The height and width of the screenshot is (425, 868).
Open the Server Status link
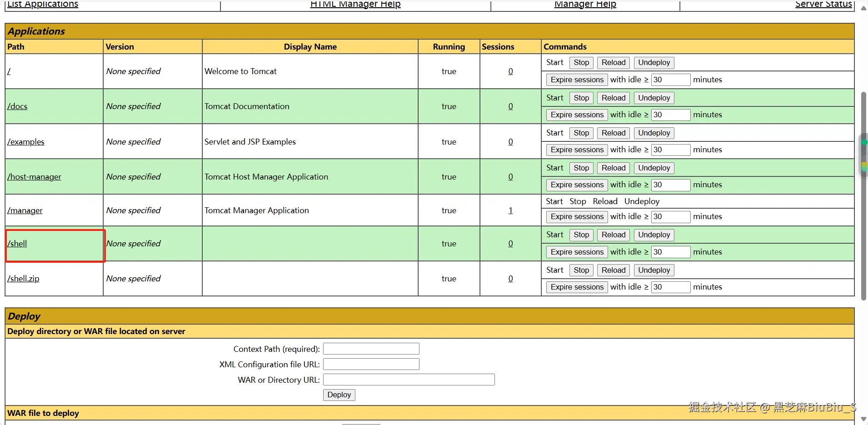coord(823,4)
